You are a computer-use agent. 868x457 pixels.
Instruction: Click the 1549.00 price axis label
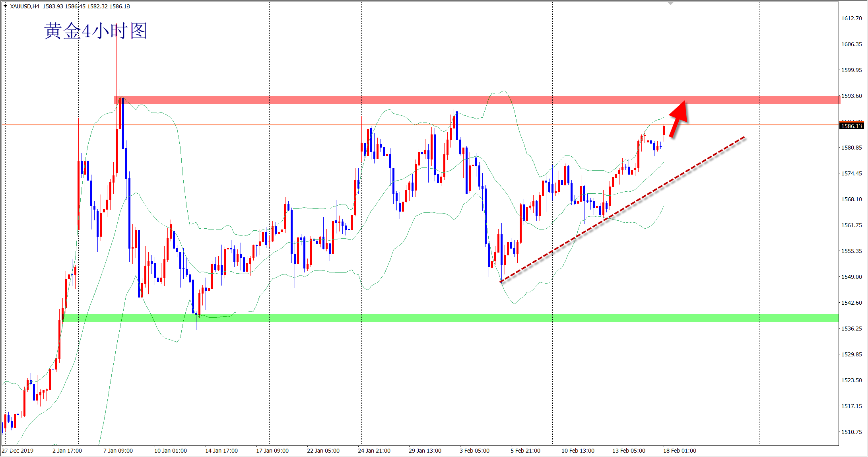pyautogui.click(x=851, y=277)
